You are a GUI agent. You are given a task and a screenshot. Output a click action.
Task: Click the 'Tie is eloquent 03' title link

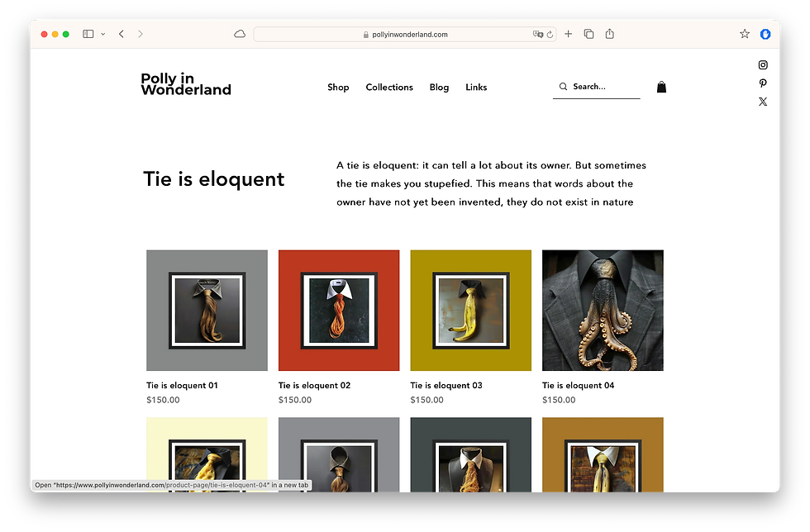click(x=446, y=385)
